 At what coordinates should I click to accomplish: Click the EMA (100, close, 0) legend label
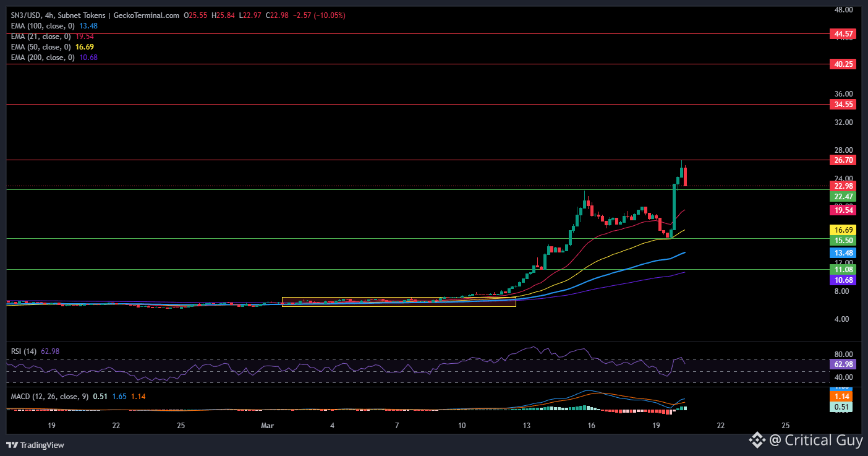43,26
